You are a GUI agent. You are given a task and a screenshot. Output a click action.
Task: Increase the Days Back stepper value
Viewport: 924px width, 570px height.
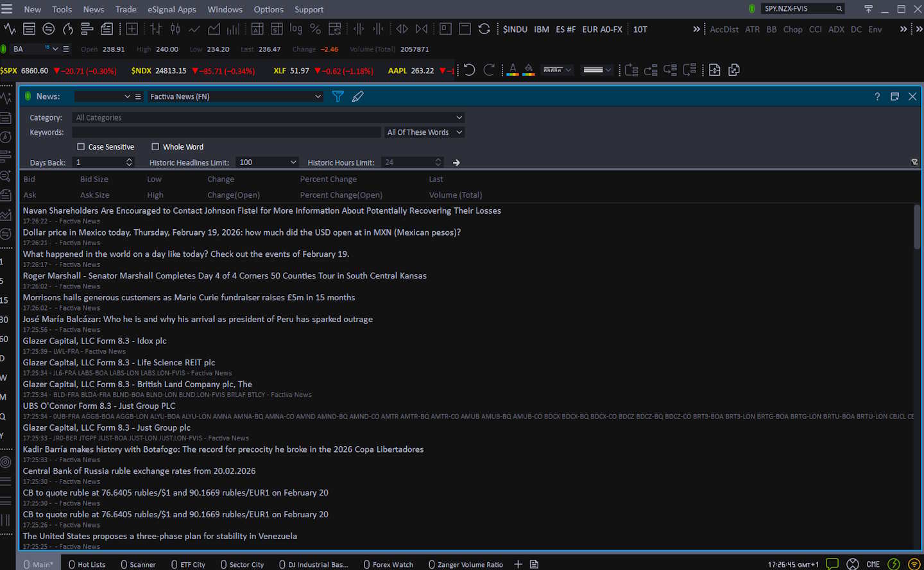click(130, 160)
